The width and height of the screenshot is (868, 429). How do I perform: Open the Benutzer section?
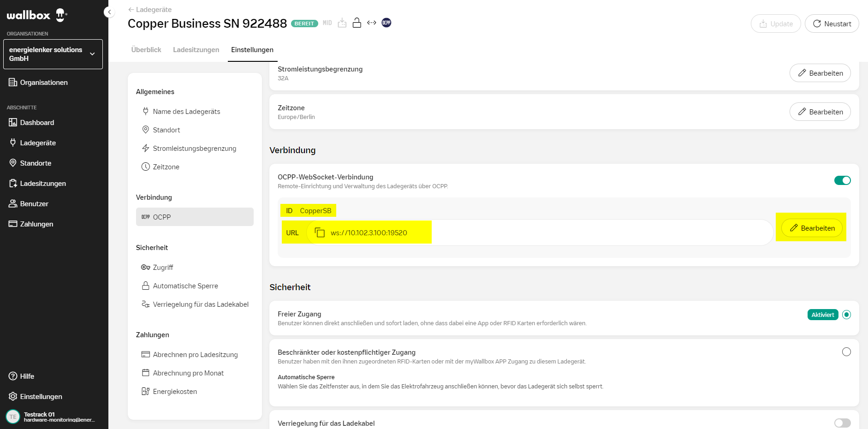(x=29, y=204)
